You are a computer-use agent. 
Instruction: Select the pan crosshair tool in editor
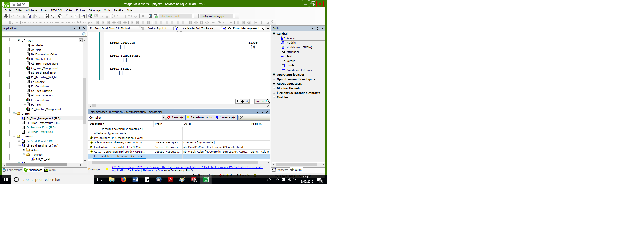242,101
